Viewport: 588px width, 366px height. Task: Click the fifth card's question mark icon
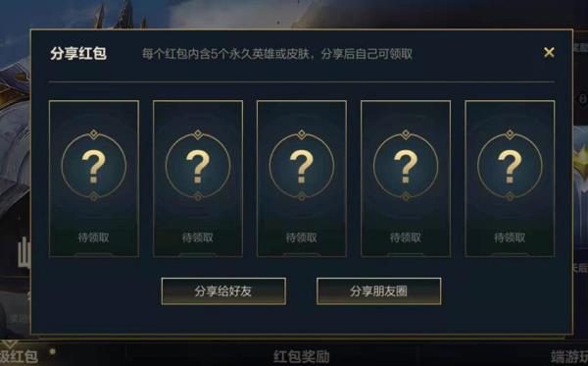510,166
